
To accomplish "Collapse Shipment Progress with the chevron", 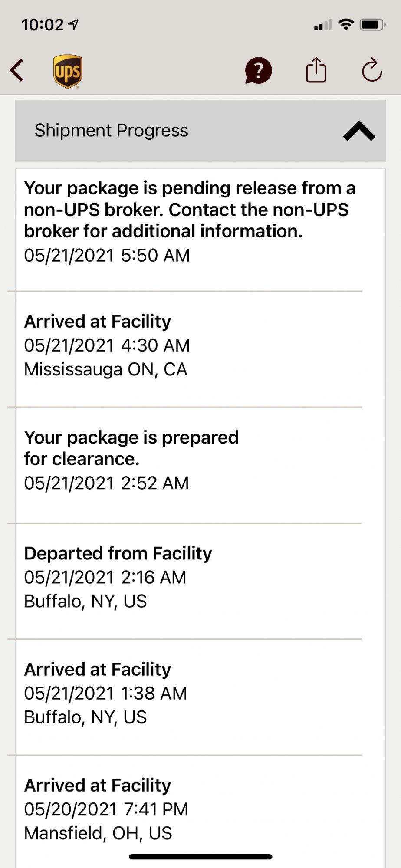I will click(x=359, y=131).
